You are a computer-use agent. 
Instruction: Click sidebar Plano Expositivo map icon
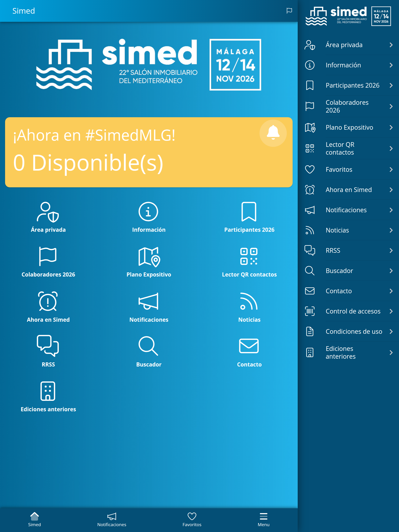pos(310,128)
